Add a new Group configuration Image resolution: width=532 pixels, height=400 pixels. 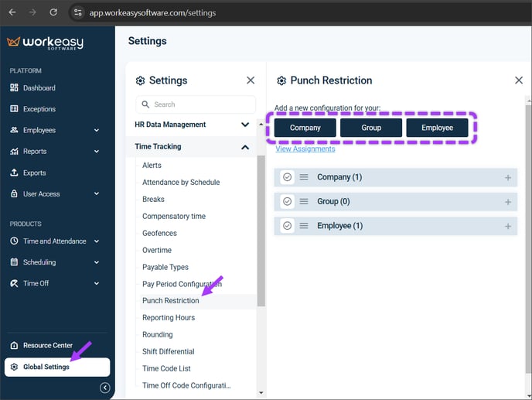click(371, 128)
